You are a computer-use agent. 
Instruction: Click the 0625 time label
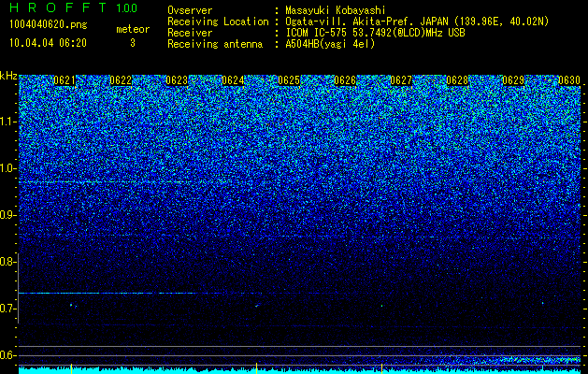pos(289,80)
